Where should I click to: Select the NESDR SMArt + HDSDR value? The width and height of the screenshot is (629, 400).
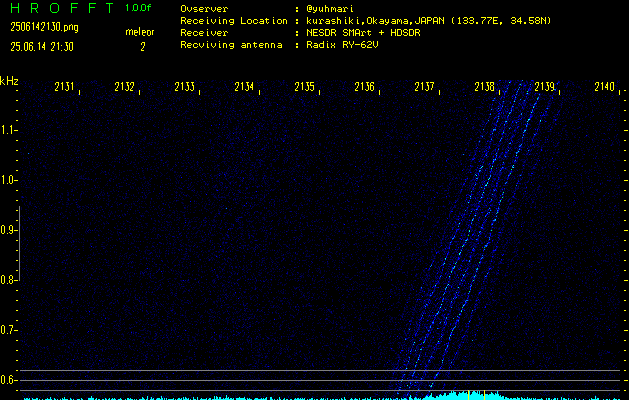point(363,33)
